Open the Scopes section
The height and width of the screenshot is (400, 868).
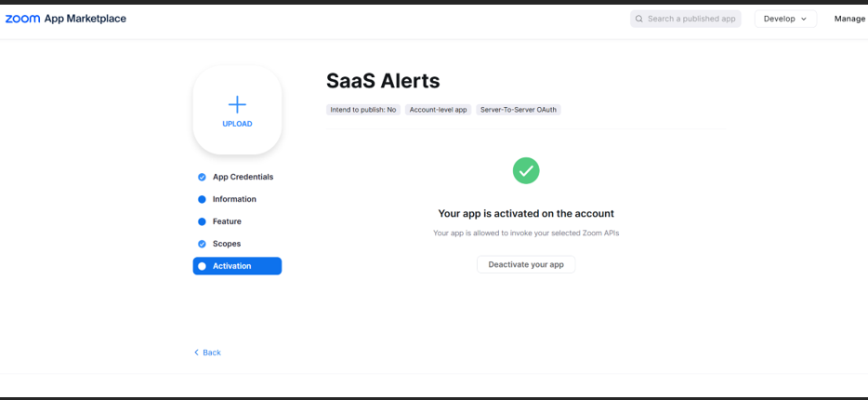227,244
